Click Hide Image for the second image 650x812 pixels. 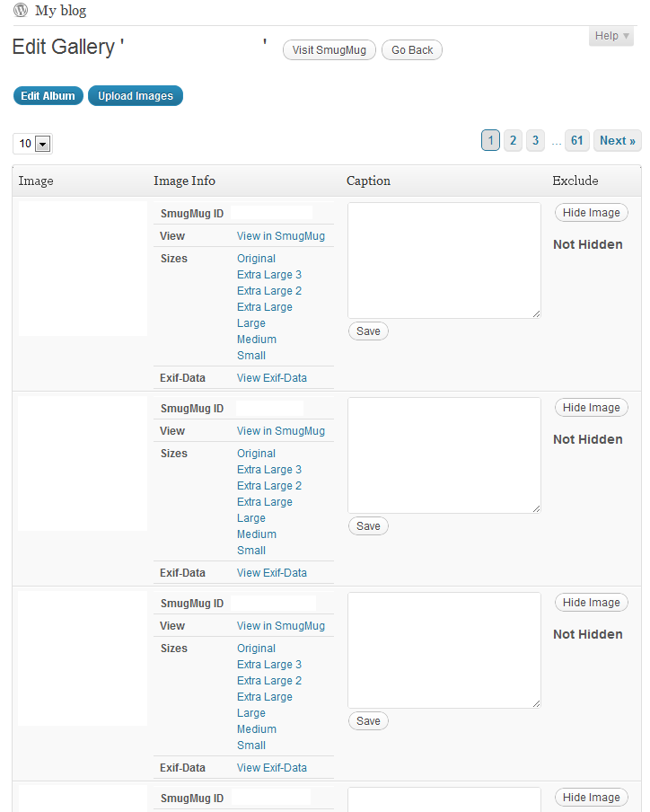592,408
